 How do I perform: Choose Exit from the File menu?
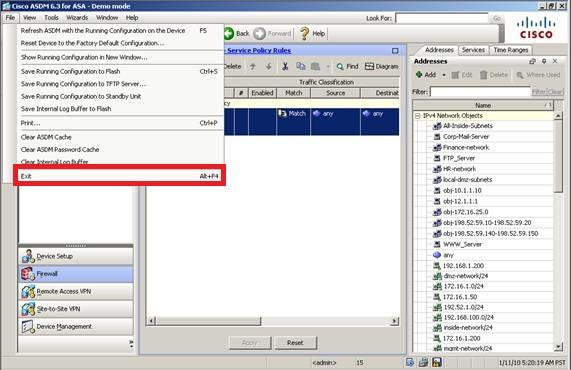click(x=119, y=176)
